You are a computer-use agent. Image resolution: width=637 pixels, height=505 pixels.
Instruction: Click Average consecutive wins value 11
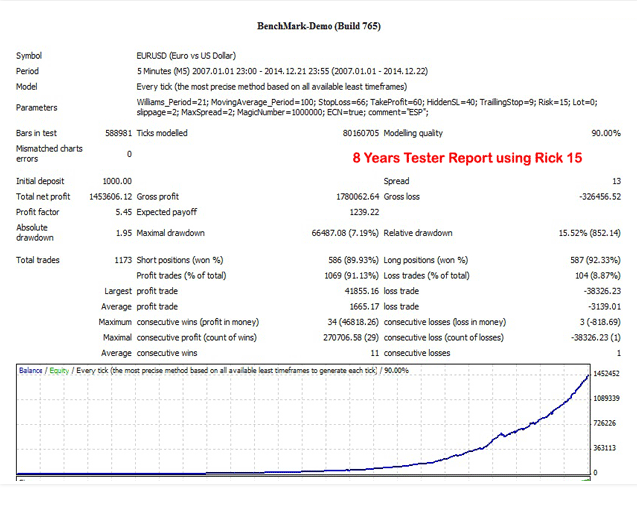(375, 353)
